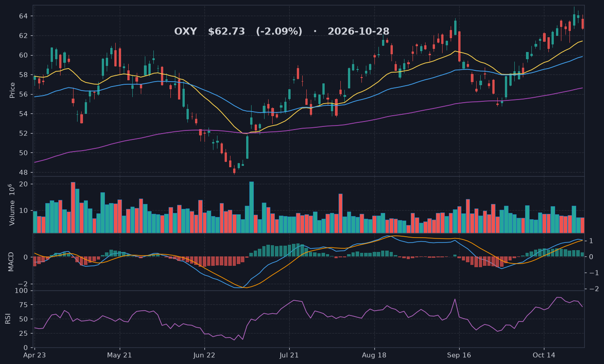Click the Jul 21 date axis label
Image resolution: width=604 pixels, height=364 pixels.
click(289, 355)
